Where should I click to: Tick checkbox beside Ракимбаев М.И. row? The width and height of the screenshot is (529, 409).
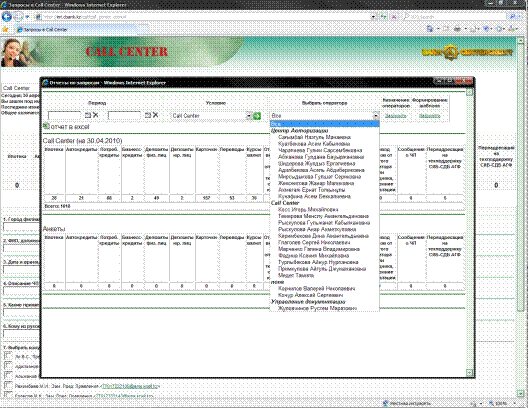click(8, 385)
